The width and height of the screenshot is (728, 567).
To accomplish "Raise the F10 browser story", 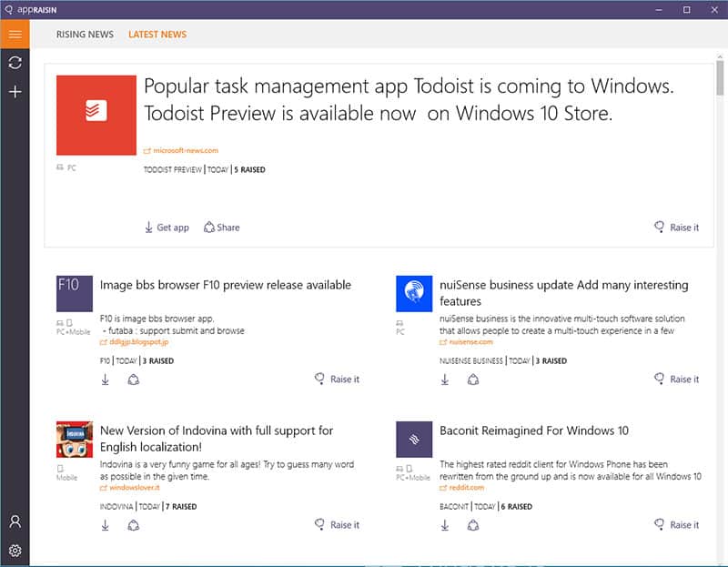I will tap(337, 379).
